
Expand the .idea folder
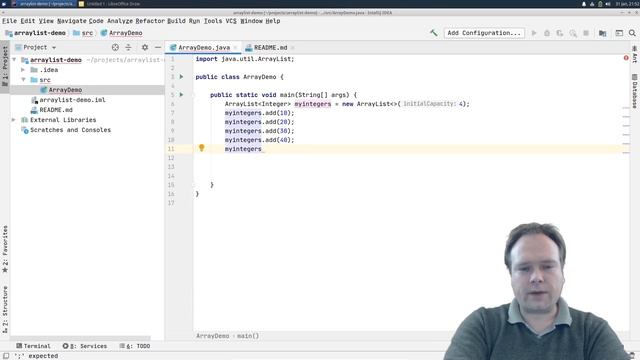(x=24, y=70)
